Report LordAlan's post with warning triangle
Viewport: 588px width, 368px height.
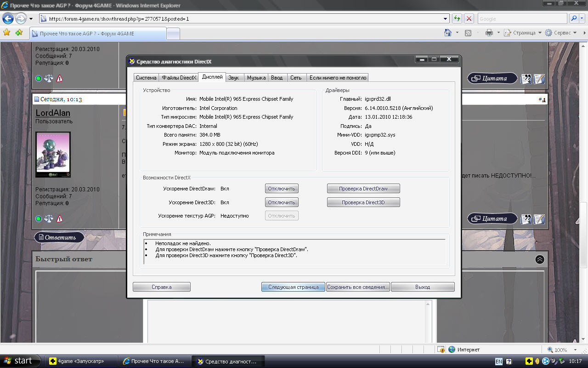tap(59, 218)
